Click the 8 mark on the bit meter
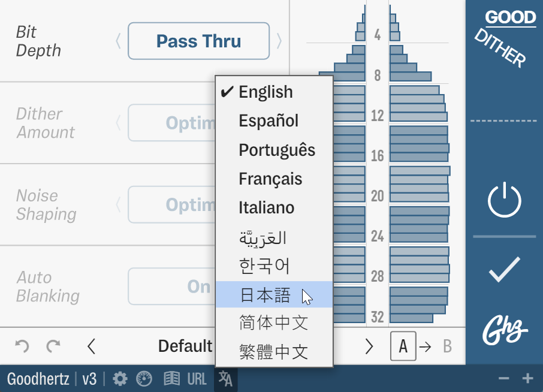 [378, 75]
